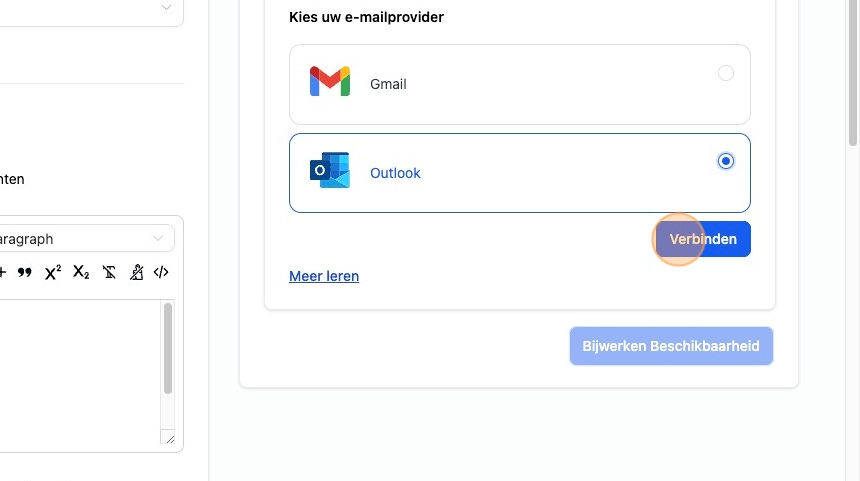Expand the dropdown at top left
This screenshot has width=860, height=481.
pyautogui.click(x=165, y=8)
